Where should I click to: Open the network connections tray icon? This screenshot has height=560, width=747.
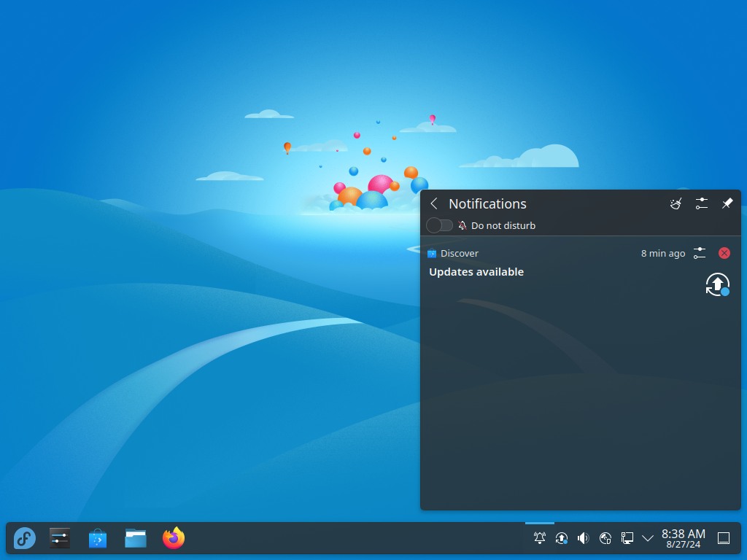[x=627, y=538]
